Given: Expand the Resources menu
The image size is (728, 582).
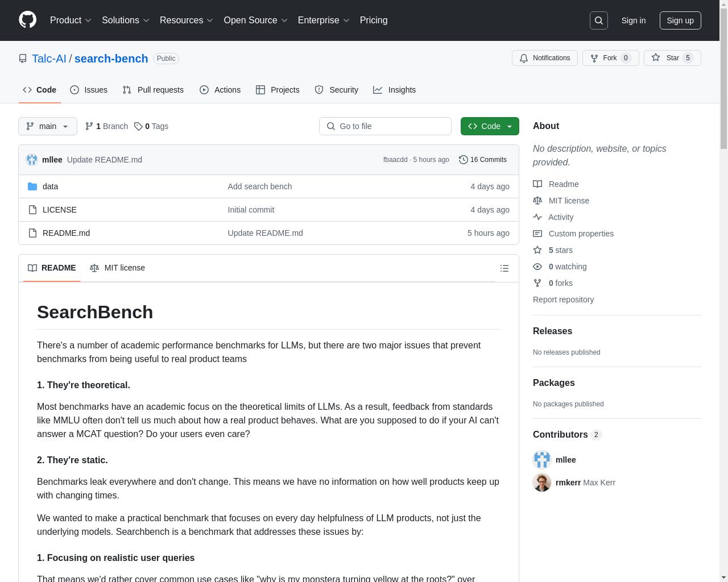Looking at the screenshot, I should 187,20.
